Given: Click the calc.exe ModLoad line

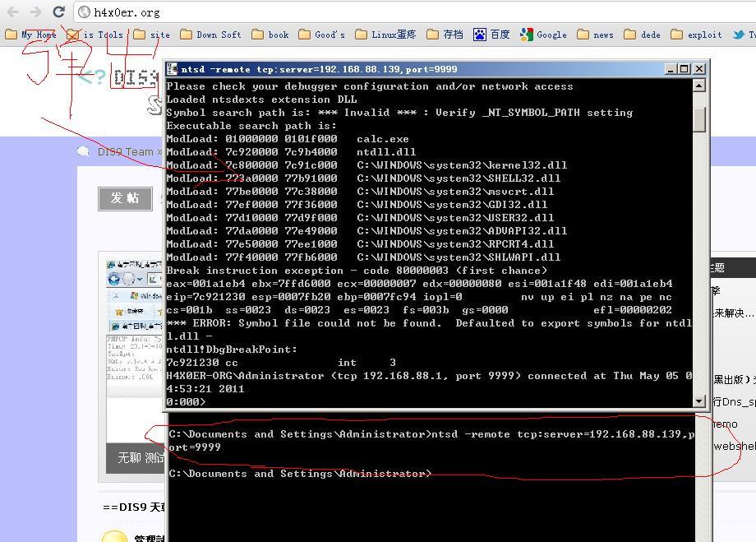Looking at the screenshot, I should click(x=288, y=139).
